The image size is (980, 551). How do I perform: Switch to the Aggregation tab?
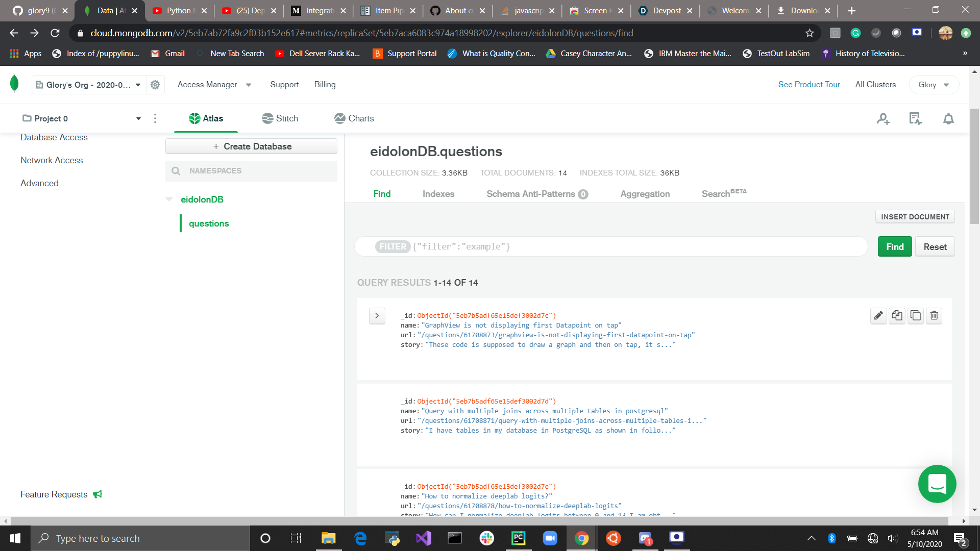tap(645, 194)
